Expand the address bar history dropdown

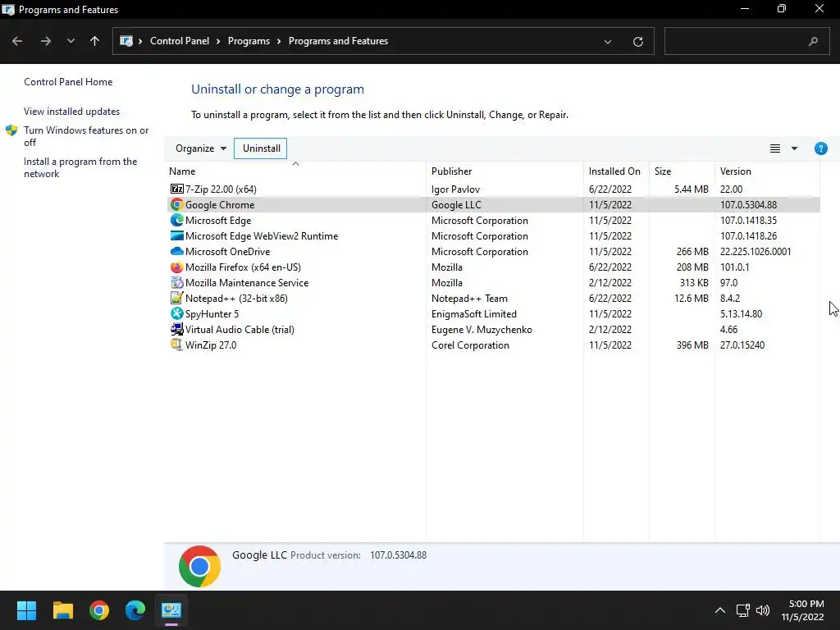point(608,41)
